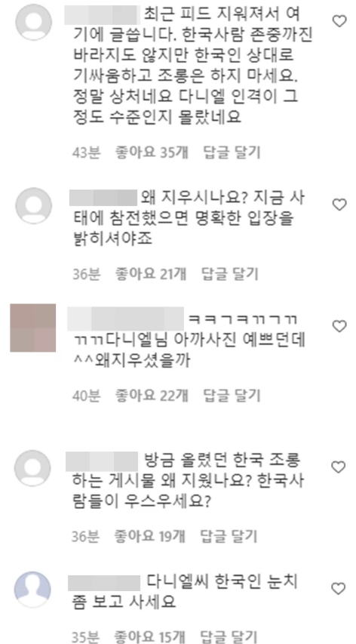Image resolution: width=356 pixels, height=644 pixels.
Task: Open first commenter's gray profile avatar
Action: [33, 22]
